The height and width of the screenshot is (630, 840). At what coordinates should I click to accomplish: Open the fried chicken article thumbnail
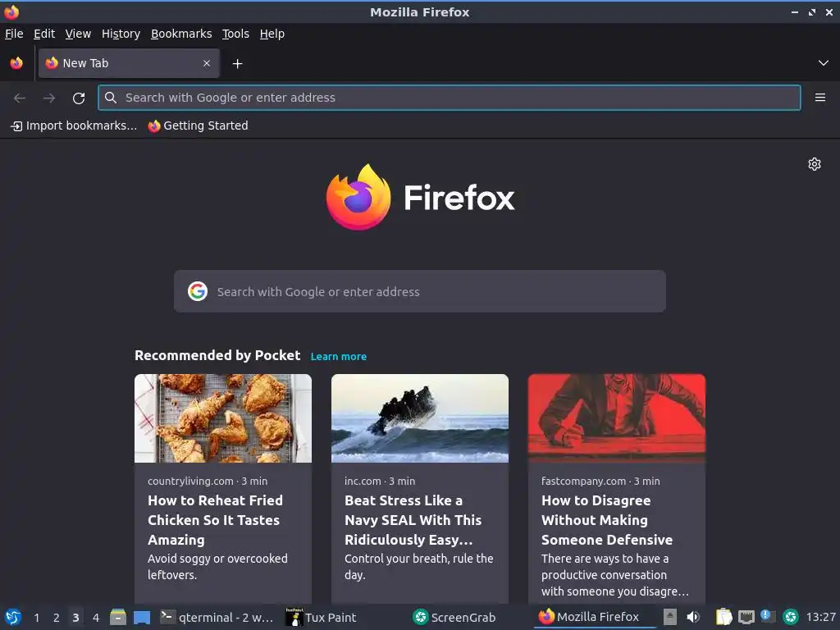pyautogui.click(x=223, y=418)
